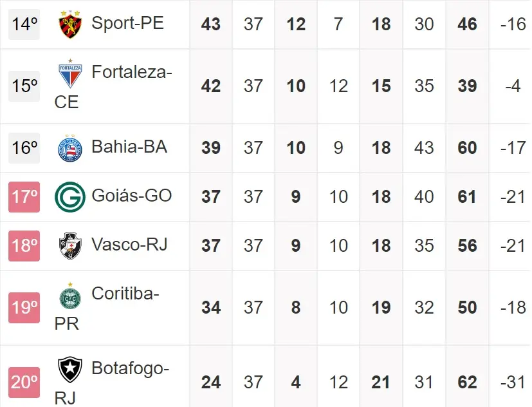Click Sport-PE's 43 points cell

point(210,24)
